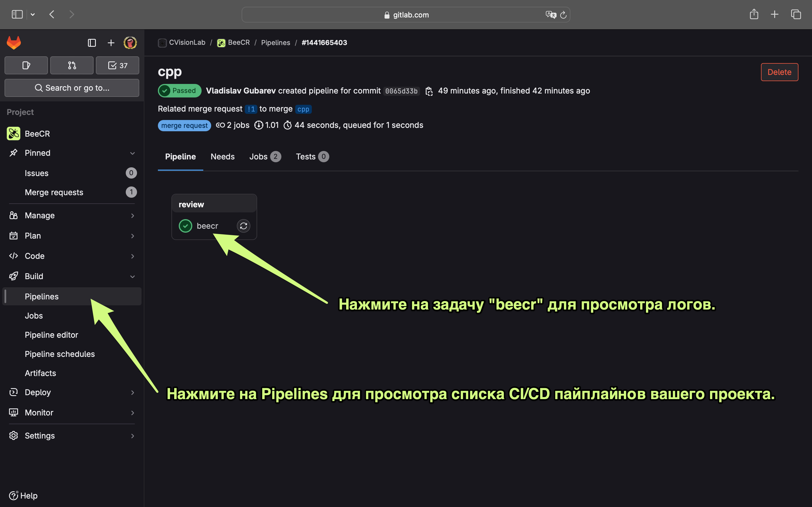Retry the beecr job
The width and height of the screenshot is (812, 507).
[243, 226]
